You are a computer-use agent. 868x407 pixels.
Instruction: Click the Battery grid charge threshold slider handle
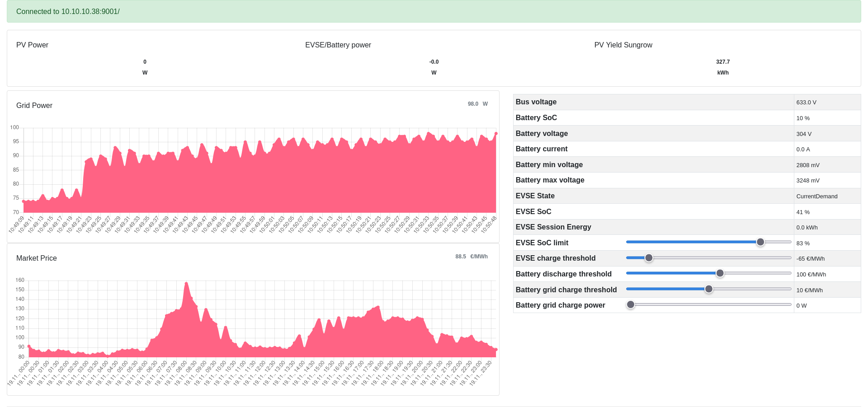(709, 289)
